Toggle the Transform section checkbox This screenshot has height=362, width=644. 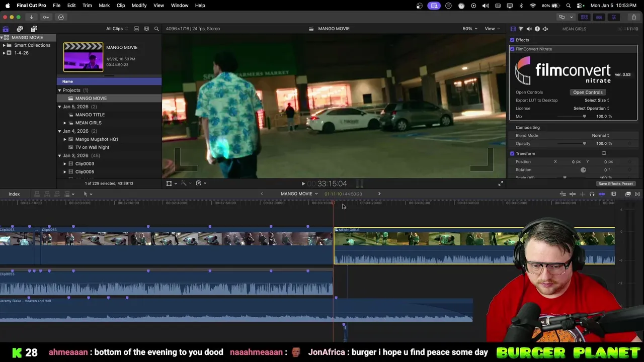coord(512,153)
